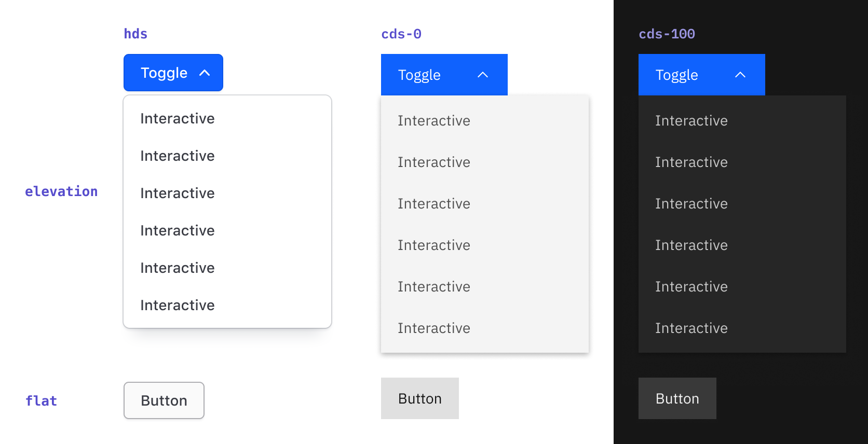868x444 pixels.
Task: Select first Interactive item in hds menu
Action: click(x=227, y=118)
